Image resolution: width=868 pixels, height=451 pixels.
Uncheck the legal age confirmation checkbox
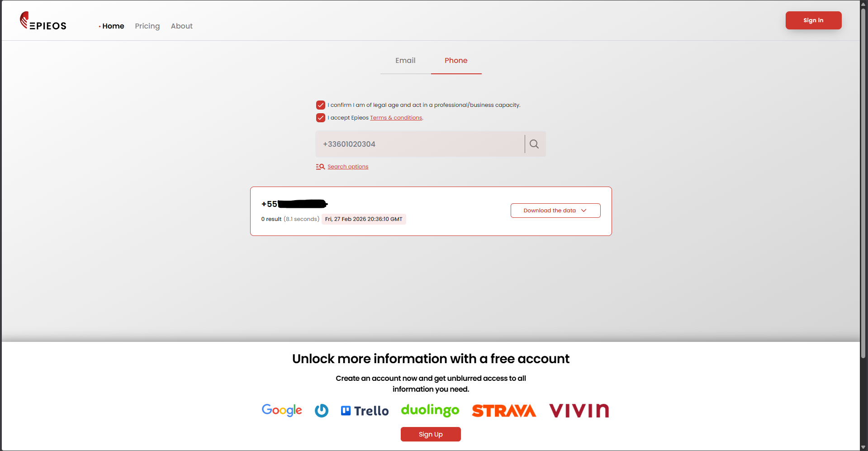[x=321, y=105]
